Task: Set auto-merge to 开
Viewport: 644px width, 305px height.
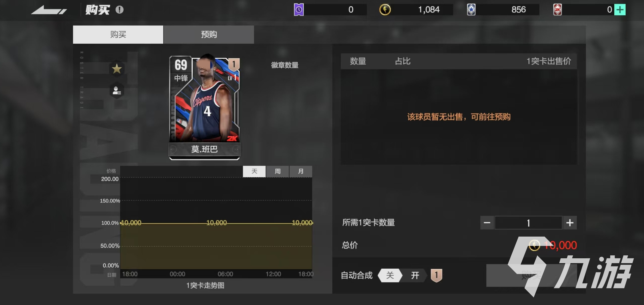Action: click(x=415, y=275)
